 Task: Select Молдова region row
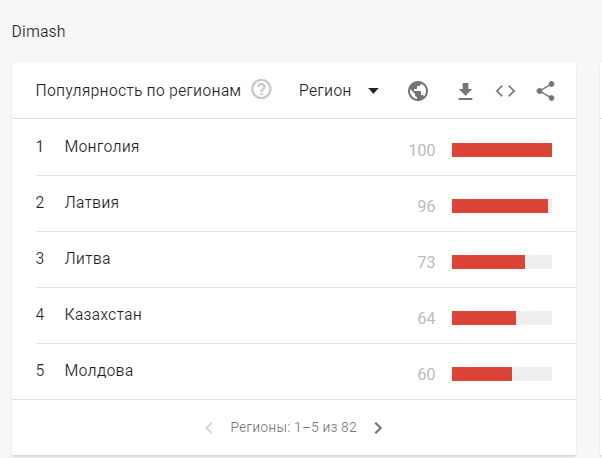[294, 372]
